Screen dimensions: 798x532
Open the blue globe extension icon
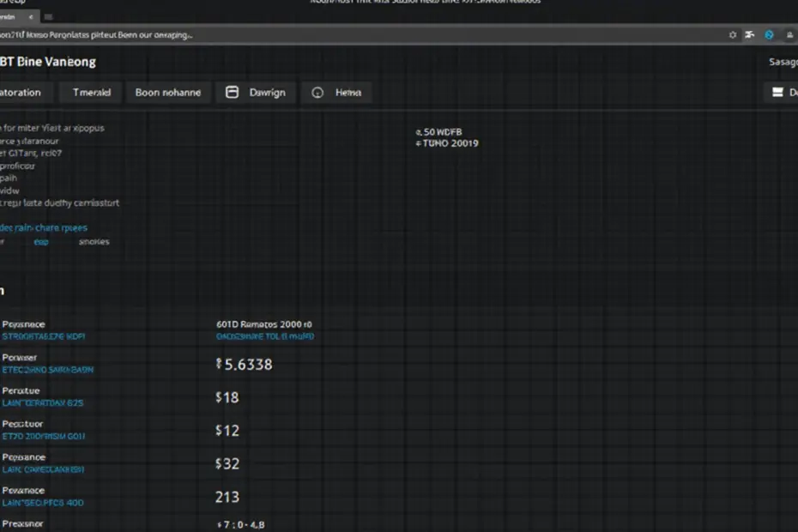pyautogui.click(x=769, y=34)
